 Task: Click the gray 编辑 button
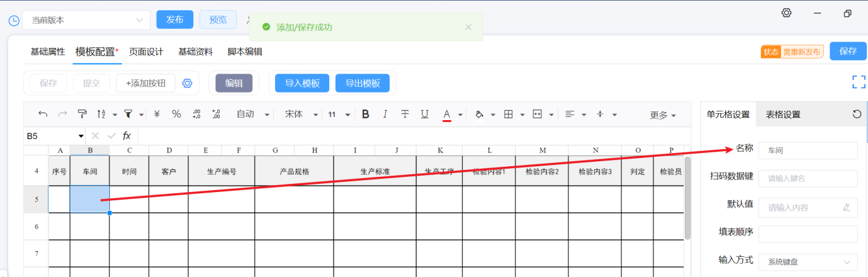234,83
